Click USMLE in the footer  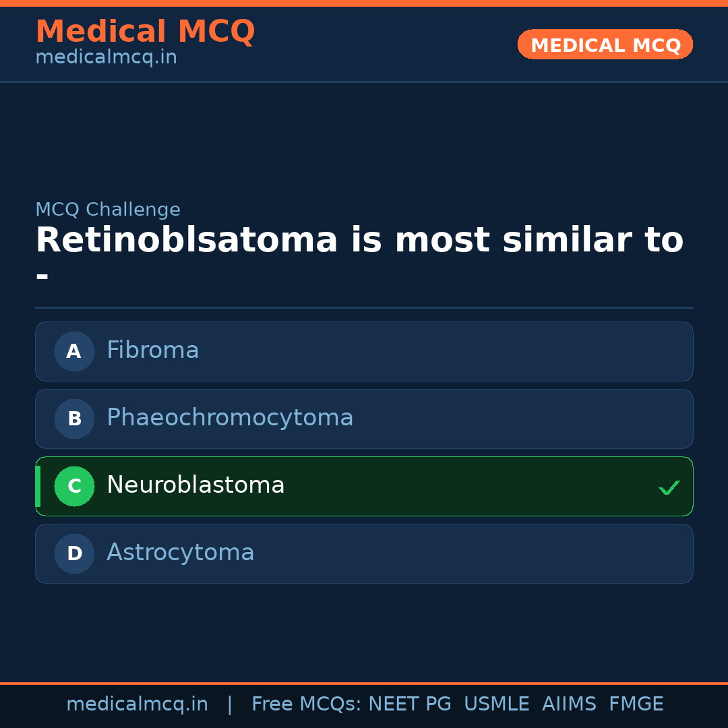496,704
